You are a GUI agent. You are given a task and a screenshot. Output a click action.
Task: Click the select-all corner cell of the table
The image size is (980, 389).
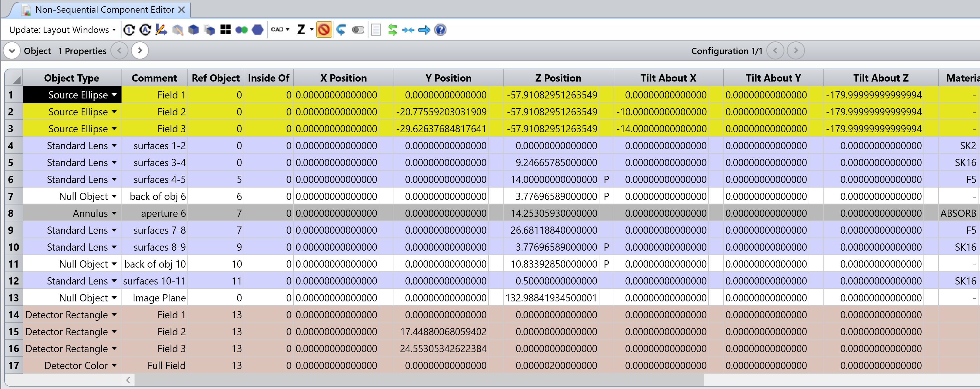pos(14,78)
